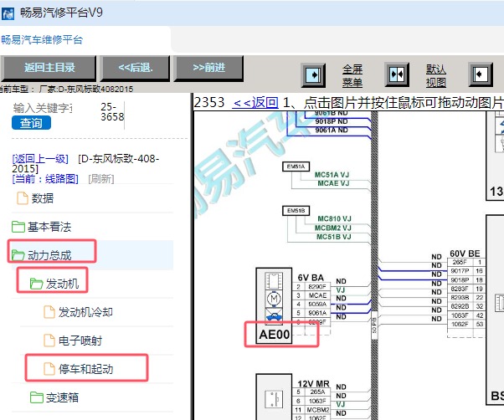
Task: Click the file icon beside 电子喷射
Action: 49,341
